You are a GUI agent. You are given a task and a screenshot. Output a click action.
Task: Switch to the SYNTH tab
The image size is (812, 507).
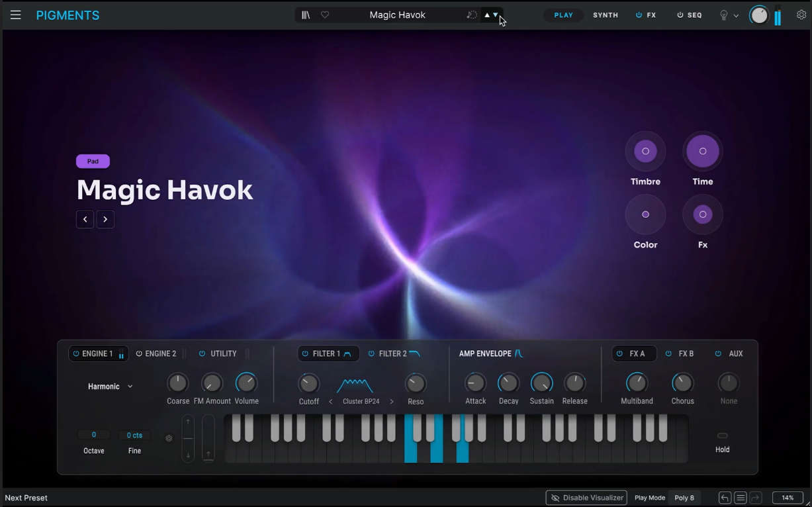click(x=605, y=15)
